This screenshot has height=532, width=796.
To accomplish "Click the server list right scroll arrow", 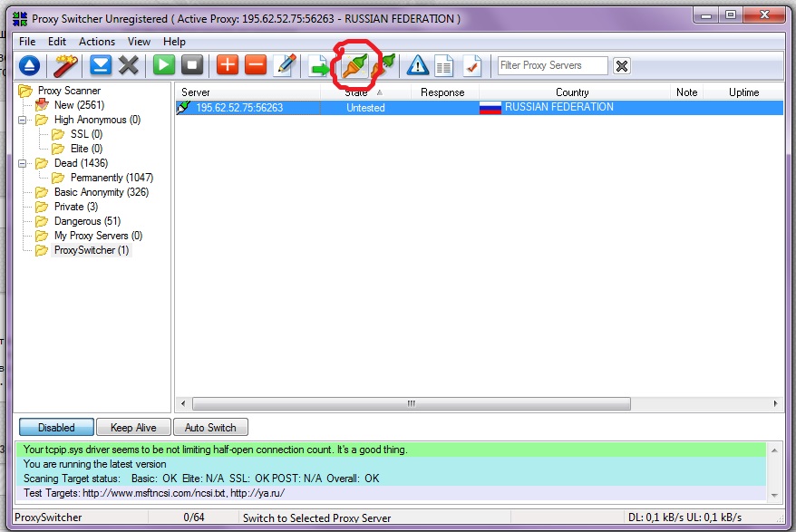I will [x=775, y=403].
